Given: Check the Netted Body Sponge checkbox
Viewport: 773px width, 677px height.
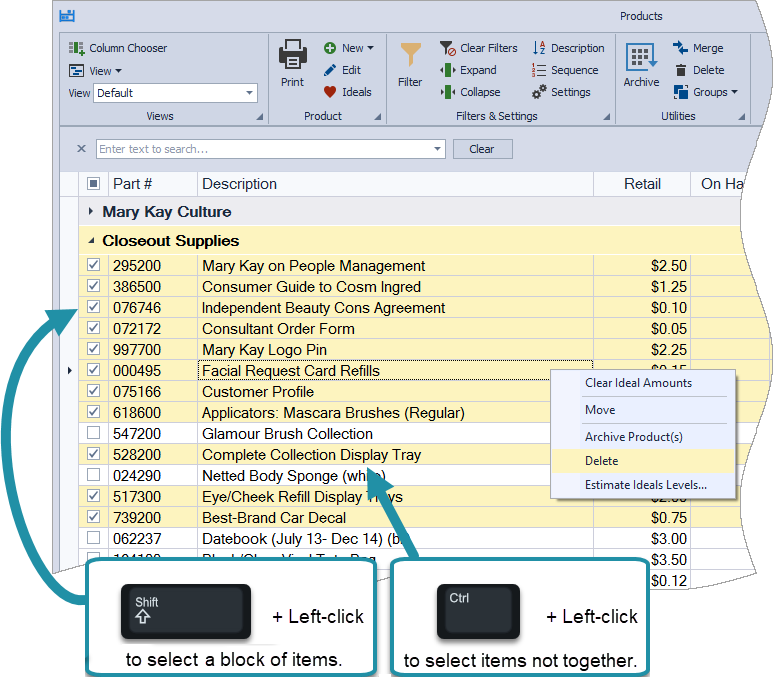Looking at the screenshot, I should [x=93, y=474].
